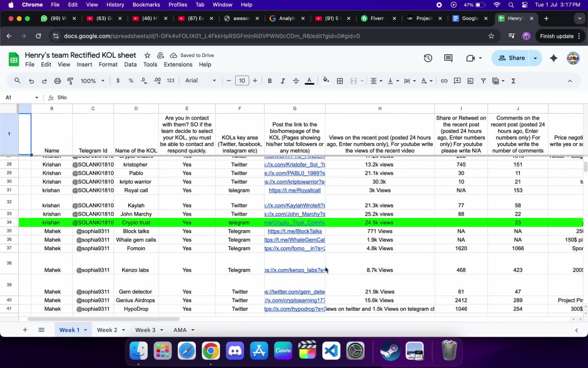Screen dimensions: 588x368
Task: Click the Share button
Action: point(512,58)
